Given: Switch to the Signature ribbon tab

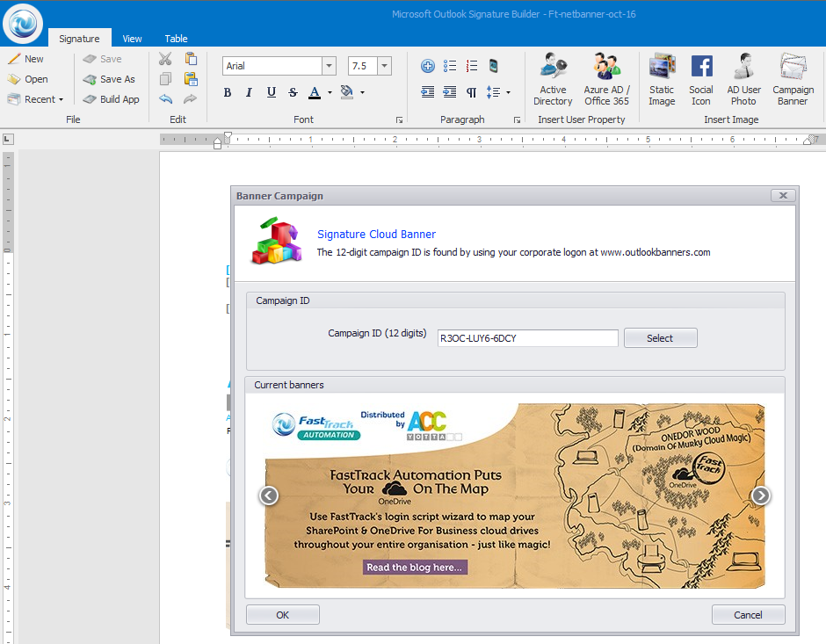Looking at the screenshot, I should click(80, 39).
